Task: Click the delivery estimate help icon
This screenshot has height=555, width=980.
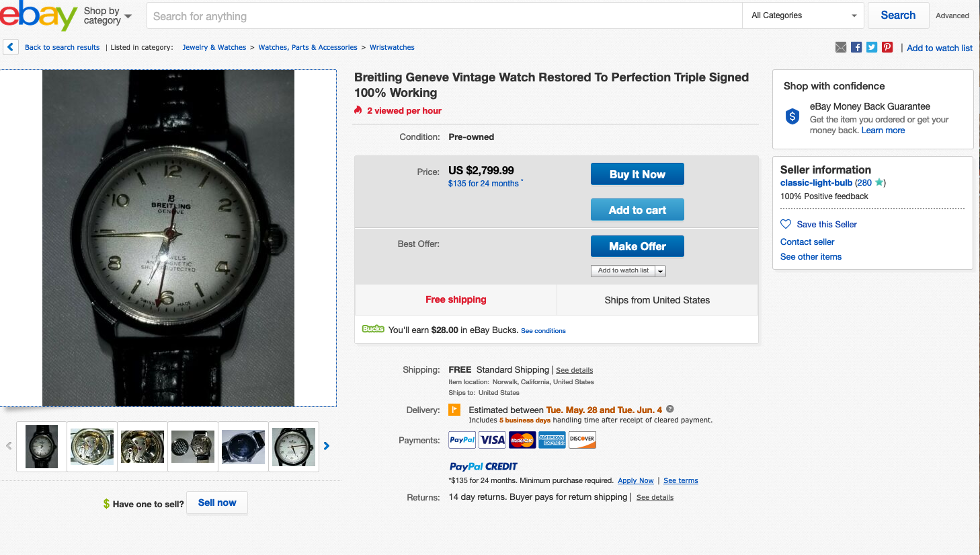Action: click(670, 409)
